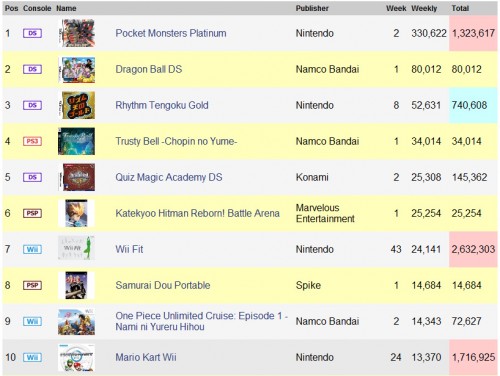This screenshot has width=500, height=376.
Task: Open the Trusty Bell -Chopin no Yume- link
Action: pos(176,141)
